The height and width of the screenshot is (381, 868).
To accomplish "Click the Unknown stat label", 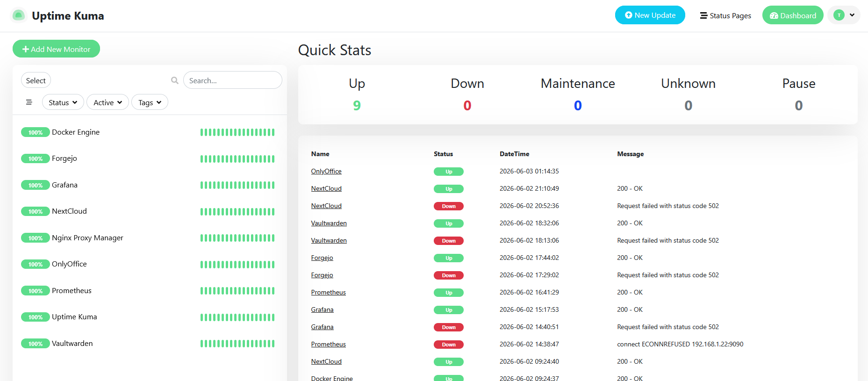I will click(688, 83).
